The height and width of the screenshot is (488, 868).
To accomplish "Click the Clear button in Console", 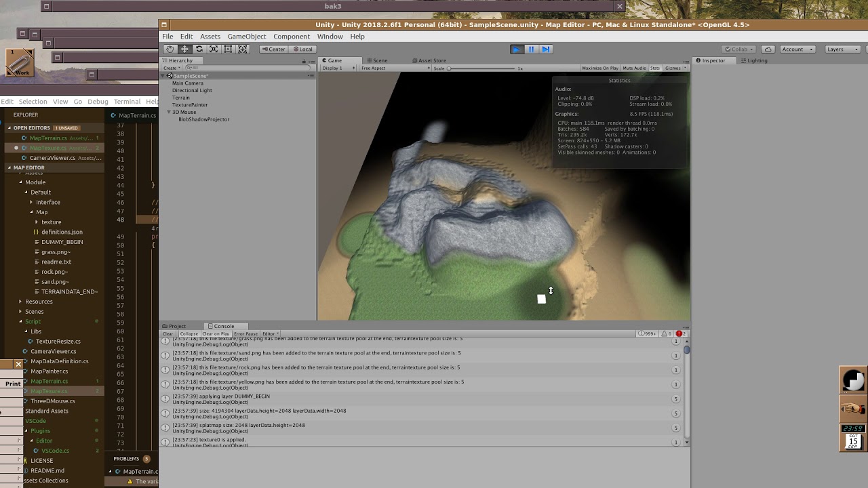I will 167,333.
